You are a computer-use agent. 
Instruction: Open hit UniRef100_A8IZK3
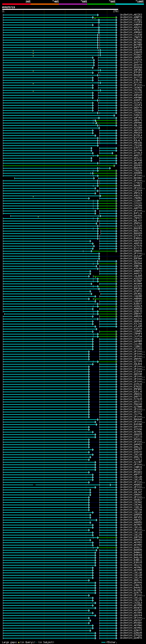point(131,15)
